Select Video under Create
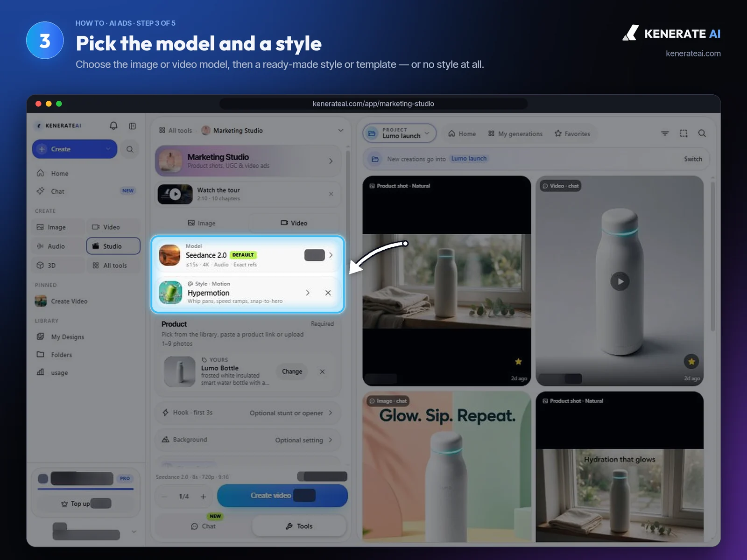747x560 pixels. tap(113, 227)
